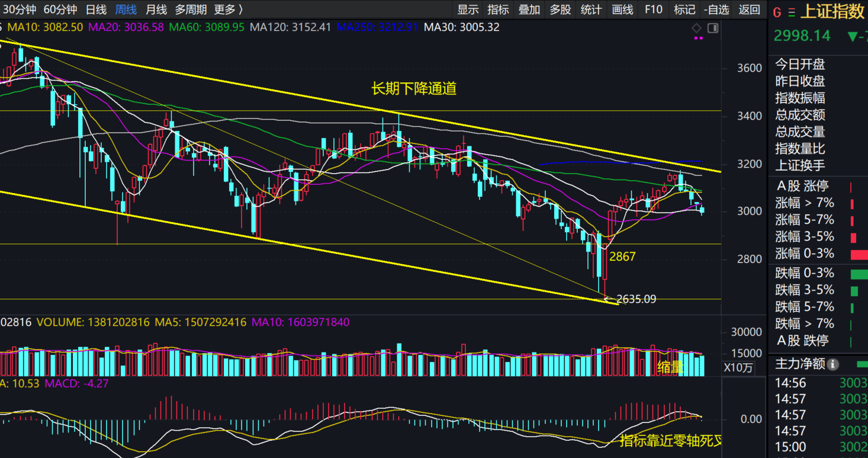
Task: Select the 周线 weekly chart tab
Action: pyautogui.click(x=126, y=9)
